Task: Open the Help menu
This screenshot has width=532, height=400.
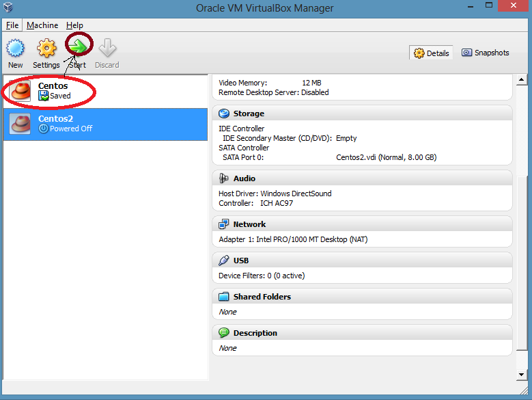Action: [x=74, y=25]
